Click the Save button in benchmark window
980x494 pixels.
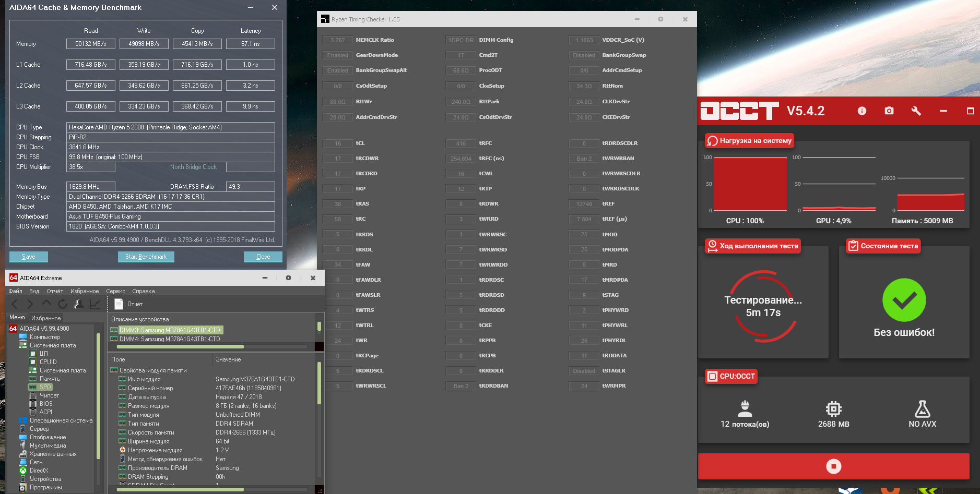tap(29, 257)
